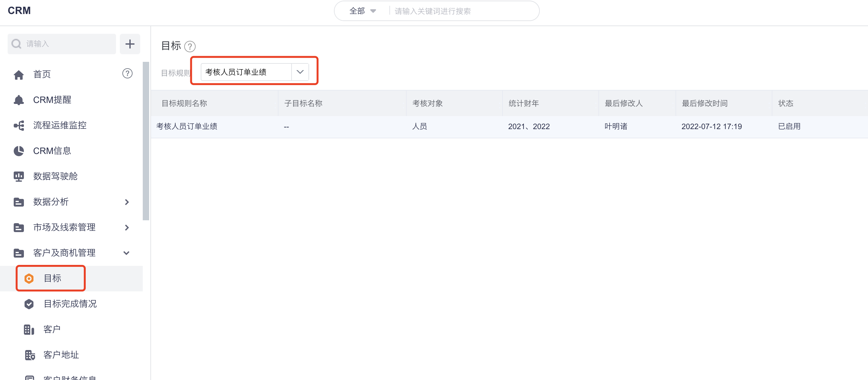868x380 pixels.
Task: Open 客户 submenu item
Action: [52, 329]
